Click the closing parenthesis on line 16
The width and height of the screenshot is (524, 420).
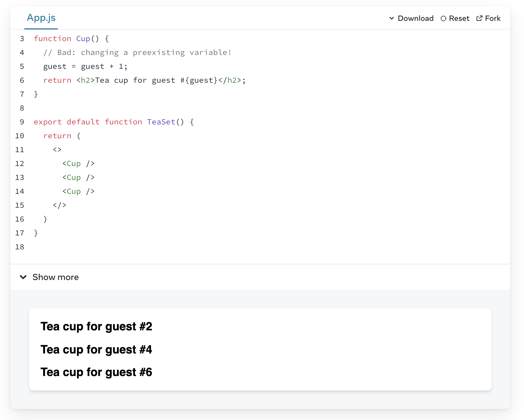[x=45, y=219]
